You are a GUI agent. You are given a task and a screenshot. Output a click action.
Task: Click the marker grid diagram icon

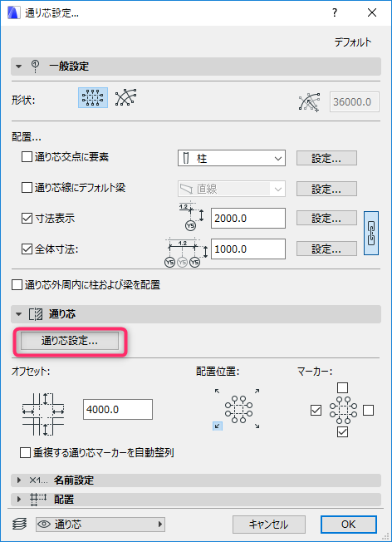point(343,410)
